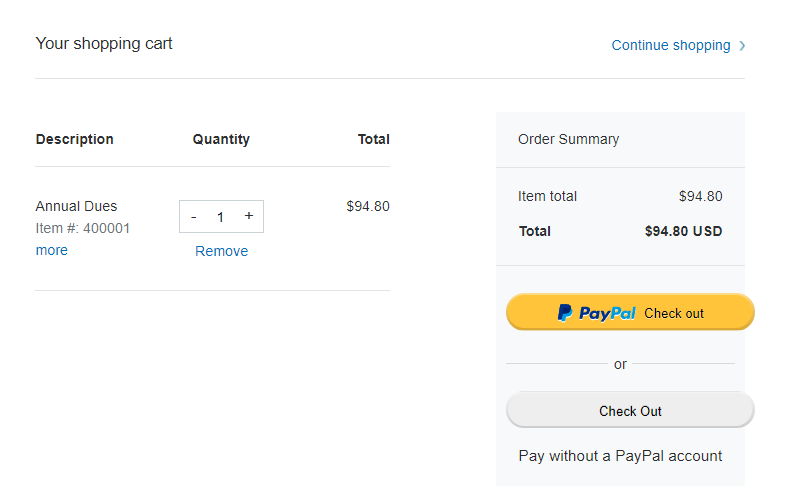
Task: Click the Annual Dues item name
Action: tap(76, 206)
